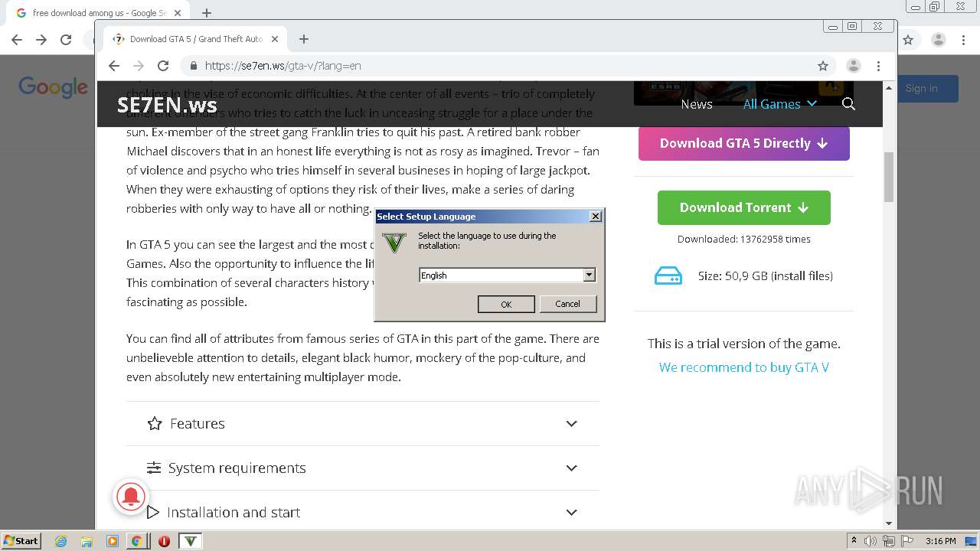Click the star icon in the back Chrome window

pyautogui.click(x=908, y=40)
